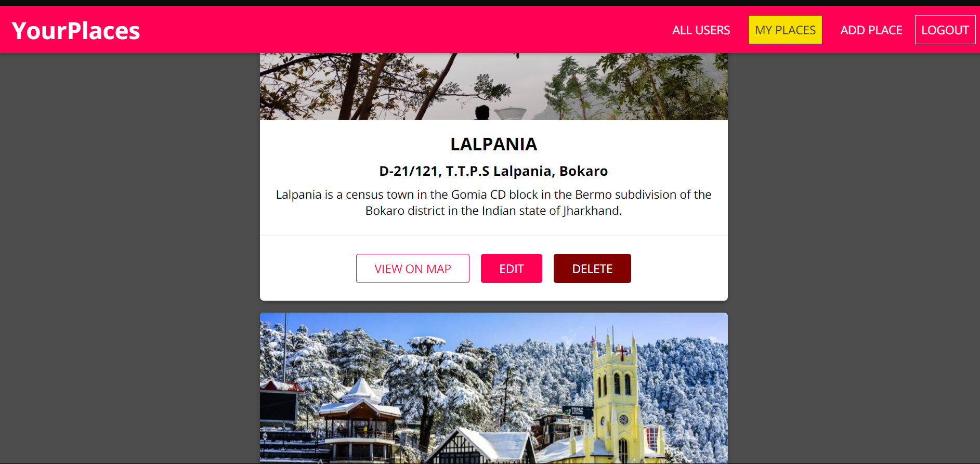980x464 pixels.
Task: Delete the Lalpania place
Action: coord(592,268)
